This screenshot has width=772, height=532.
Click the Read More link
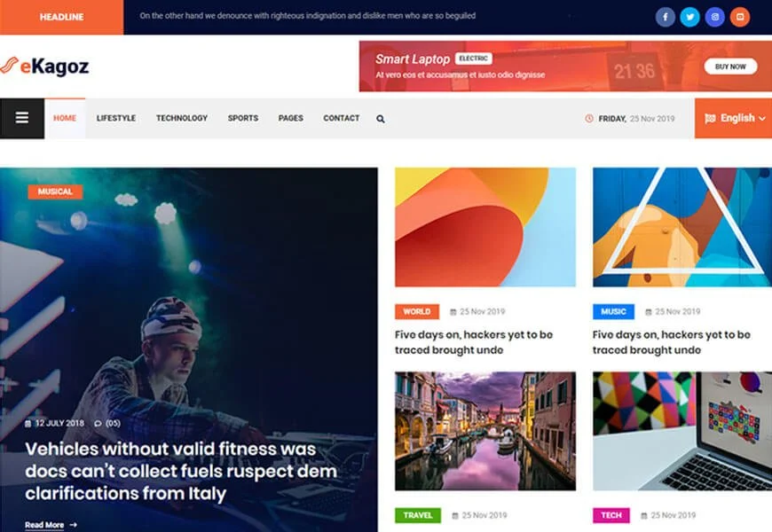(44, 525)
